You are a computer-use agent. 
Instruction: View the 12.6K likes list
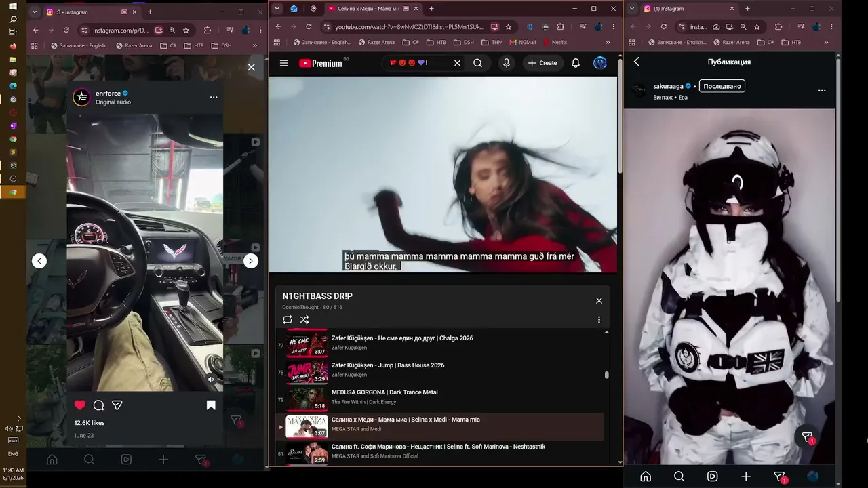[90, 423]
